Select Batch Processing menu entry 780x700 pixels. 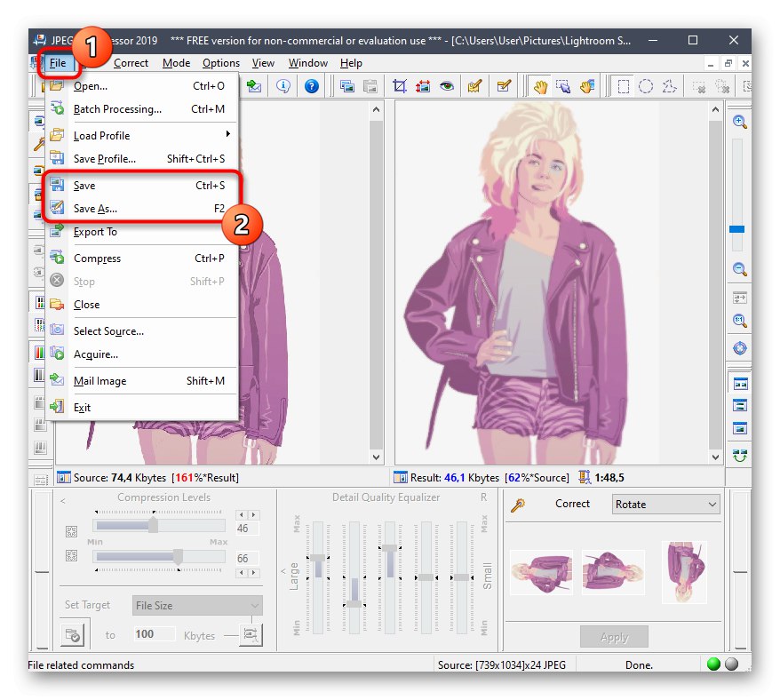point(117,109)
